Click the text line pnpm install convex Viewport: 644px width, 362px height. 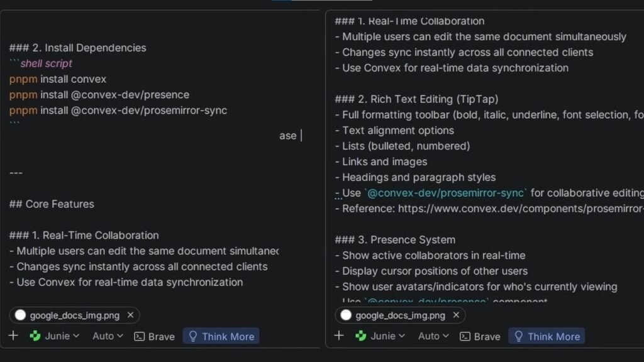tap(58, 79)
